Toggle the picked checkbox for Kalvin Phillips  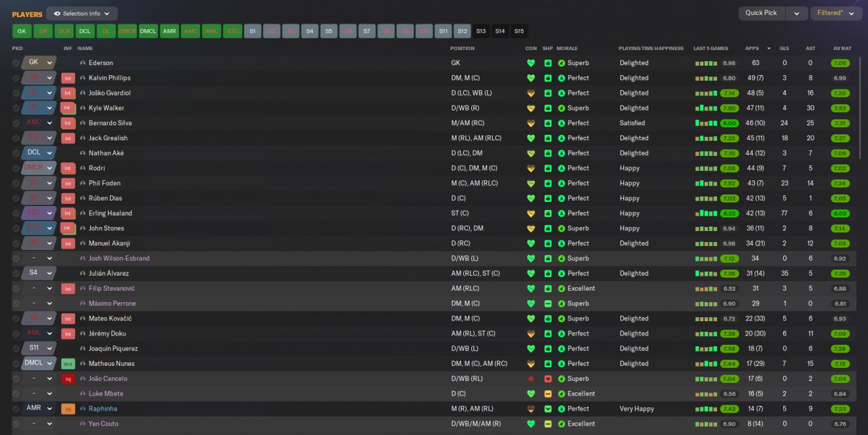pos(16,78)
